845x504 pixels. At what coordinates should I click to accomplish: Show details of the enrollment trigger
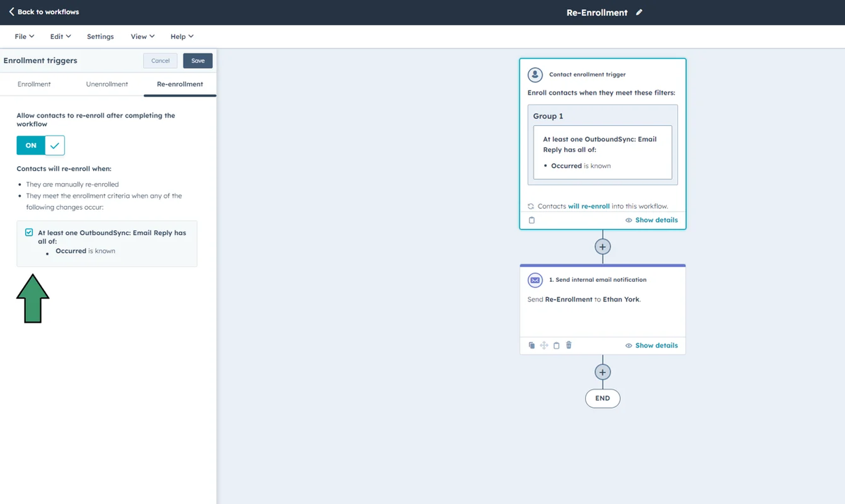coord(651,220)
